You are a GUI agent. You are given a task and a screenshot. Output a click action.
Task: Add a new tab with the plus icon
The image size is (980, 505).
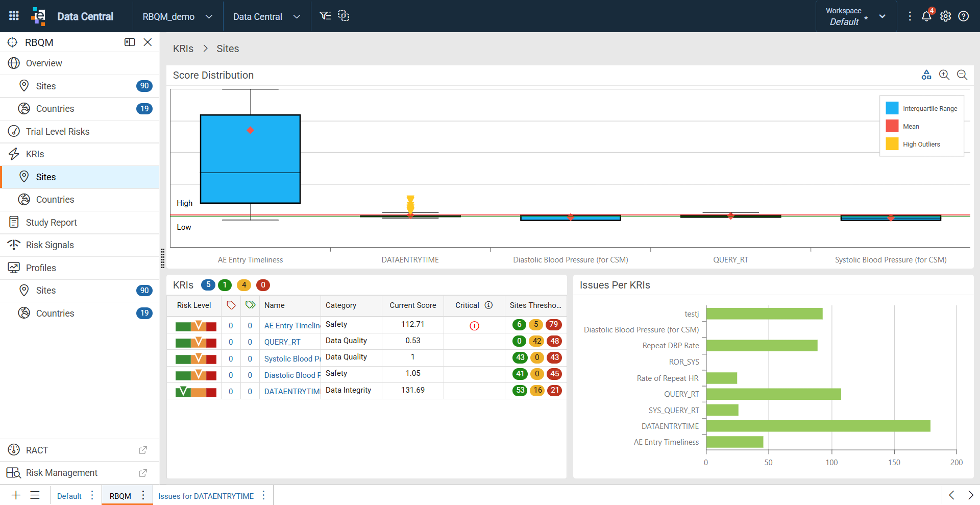pos(16,495)
